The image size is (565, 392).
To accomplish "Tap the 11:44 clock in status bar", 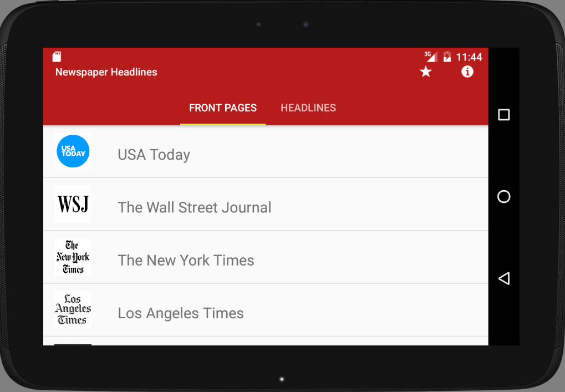I will (x=469, y=57).
